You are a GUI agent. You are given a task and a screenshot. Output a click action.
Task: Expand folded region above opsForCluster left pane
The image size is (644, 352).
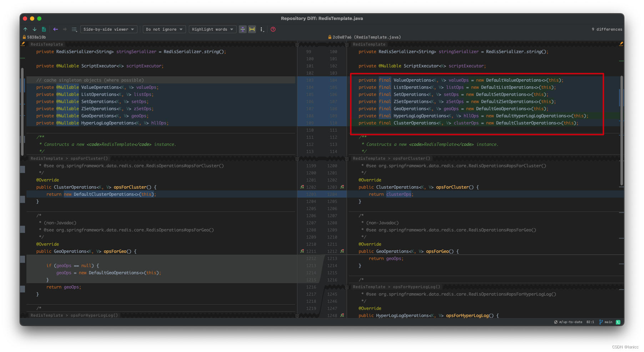tap(297, 159)
